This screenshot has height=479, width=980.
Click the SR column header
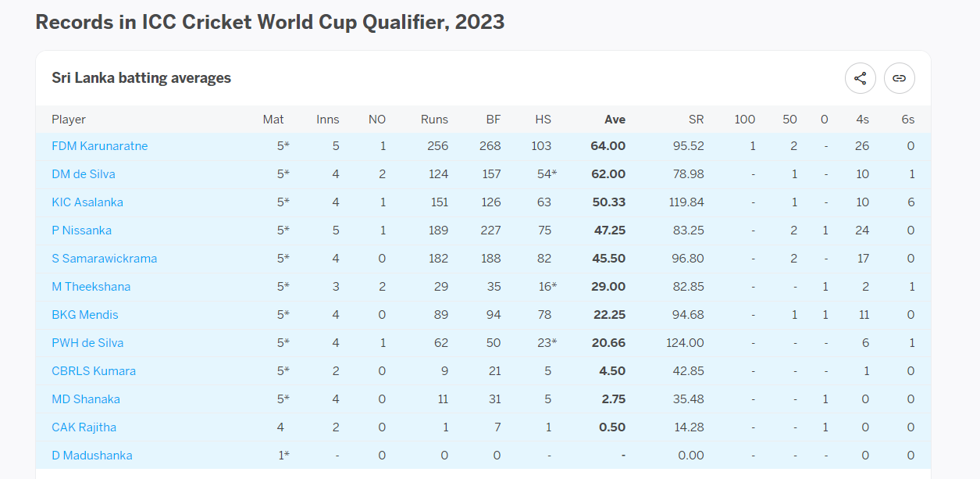tap(696, 120)
